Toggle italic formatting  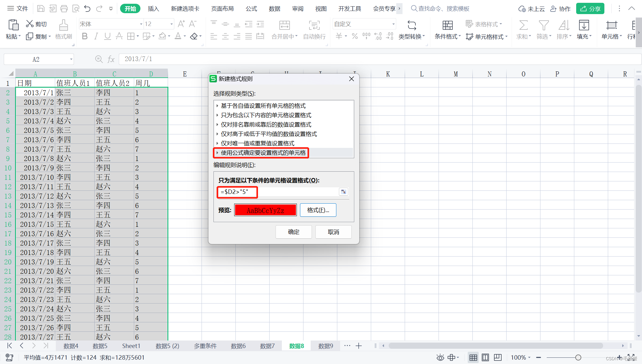(96, 36)
